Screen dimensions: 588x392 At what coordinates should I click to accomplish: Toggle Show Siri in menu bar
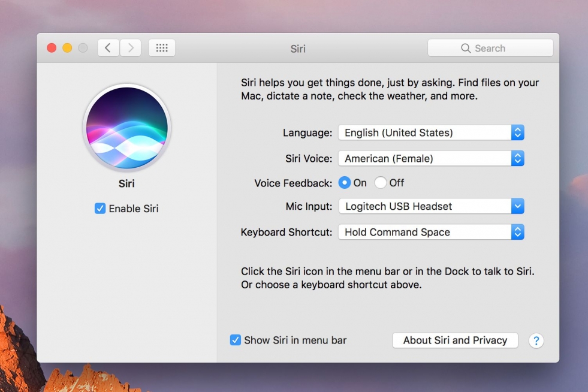(x=236, y=340)
